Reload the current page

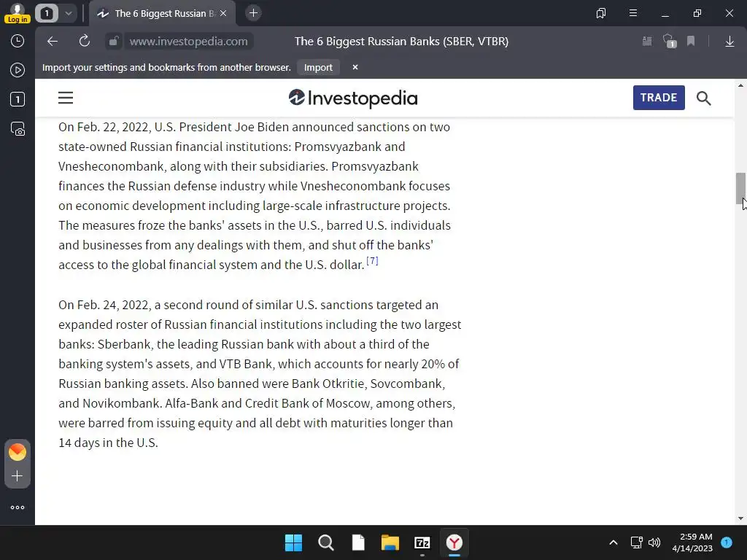click(x=85, y=42)
